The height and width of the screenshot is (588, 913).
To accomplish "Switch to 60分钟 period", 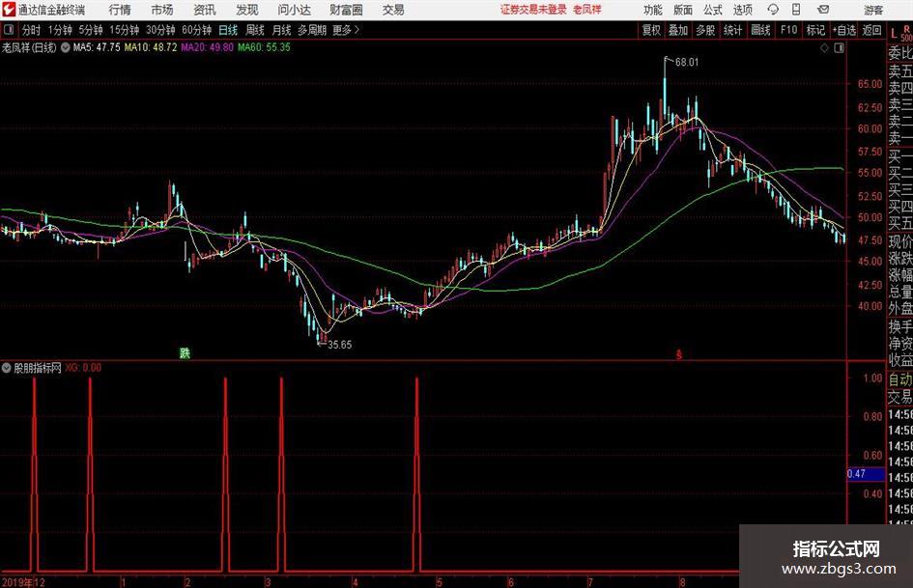I will (x=197, y=30).
